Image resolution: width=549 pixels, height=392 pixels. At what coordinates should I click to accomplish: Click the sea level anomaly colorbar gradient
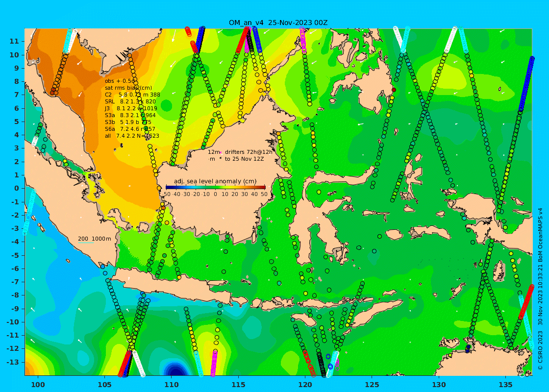coord(215,188)
